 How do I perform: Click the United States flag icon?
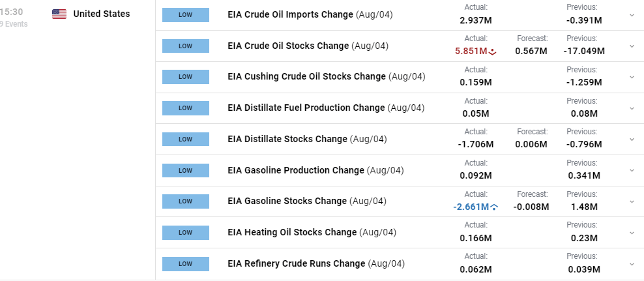point(59,14)
